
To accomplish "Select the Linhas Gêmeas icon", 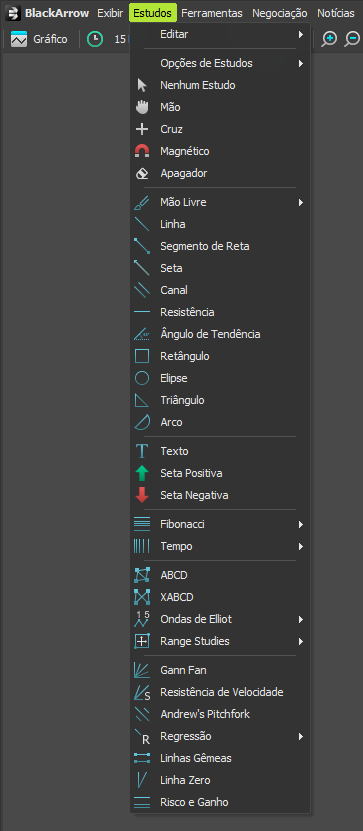I will [141, 758].
